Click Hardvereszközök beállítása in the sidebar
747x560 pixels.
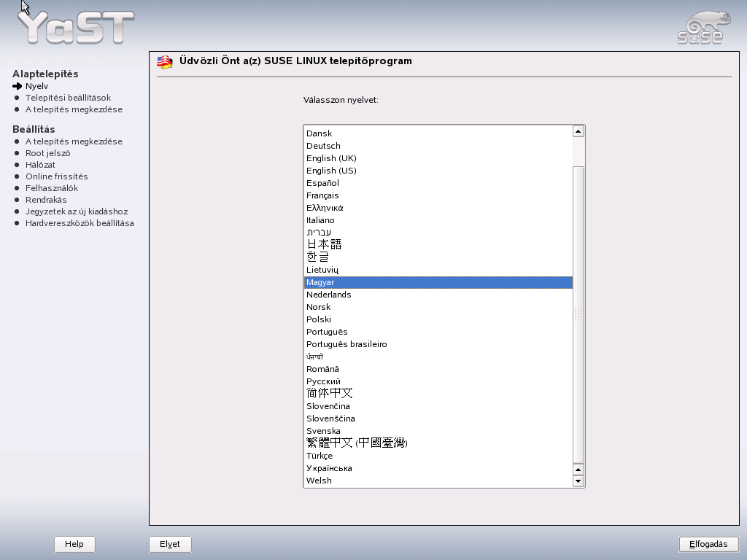(x=80, y=223)
